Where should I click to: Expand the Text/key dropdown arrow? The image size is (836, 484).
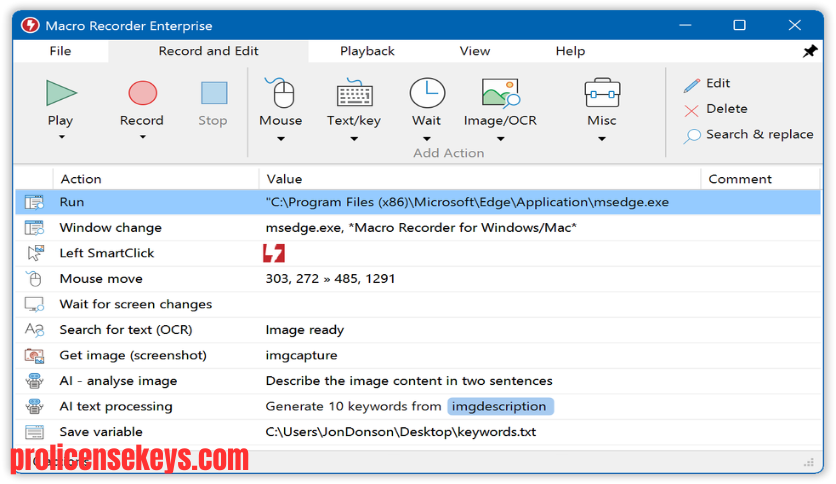354,139
